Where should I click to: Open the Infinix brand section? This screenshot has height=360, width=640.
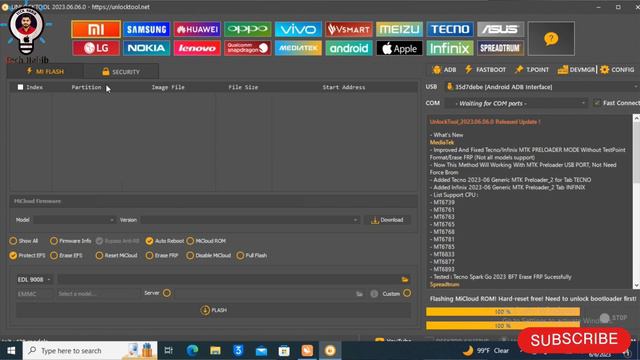tap(450, 48)
